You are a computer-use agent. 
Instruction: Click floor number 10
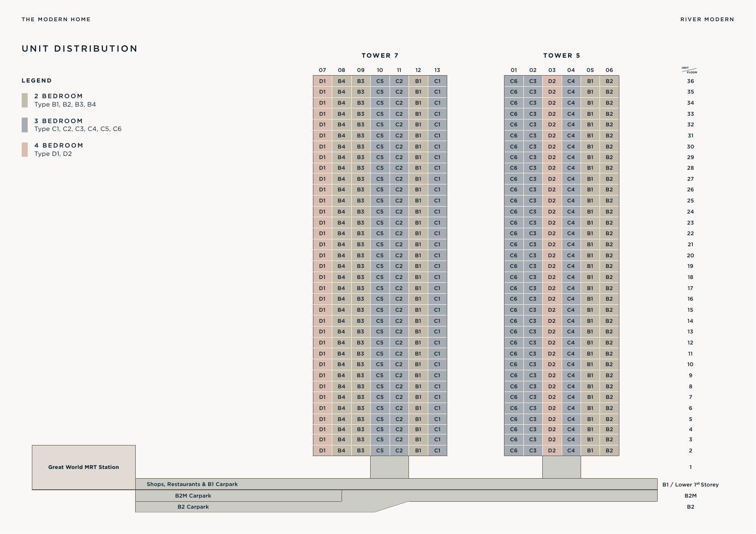point(690,364)
